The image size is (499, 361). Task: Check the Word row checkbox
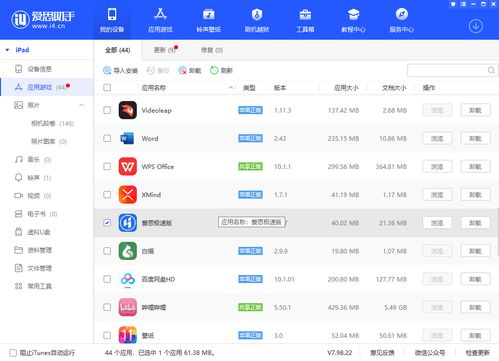coord(107,138)
